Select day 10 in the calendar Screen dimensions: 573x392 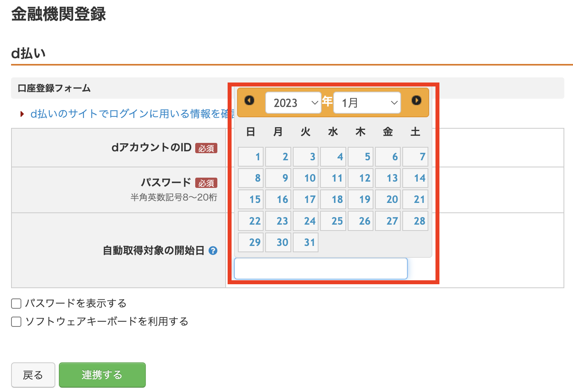(x=306, y=178)
